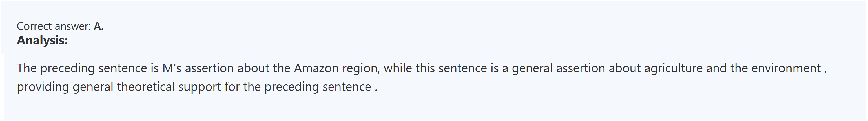The height and width of the screenshot is (121, 868).
Task: Click the word "theoretical" in the second line
Action: (x=146, y=87)
